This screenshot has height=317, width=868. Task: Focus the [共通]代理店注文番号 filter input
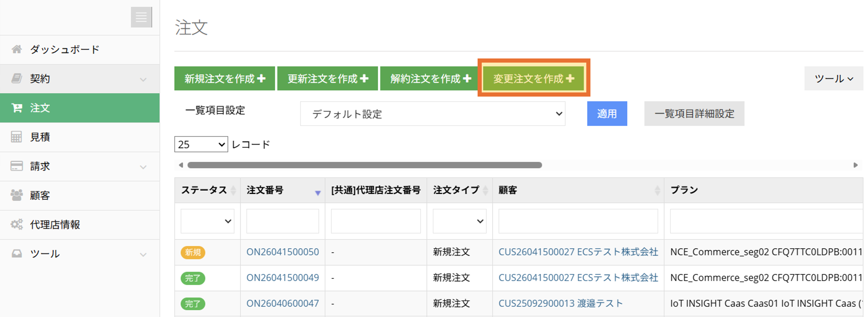[x=376, y=221]
